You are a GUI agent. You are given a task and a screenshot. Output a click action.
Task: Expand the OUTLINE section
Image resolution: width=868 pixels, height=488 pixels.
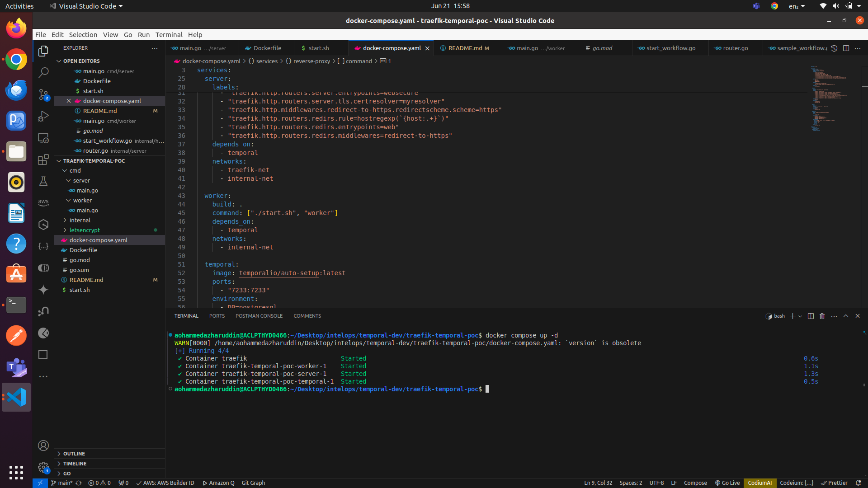click(74, 453)
